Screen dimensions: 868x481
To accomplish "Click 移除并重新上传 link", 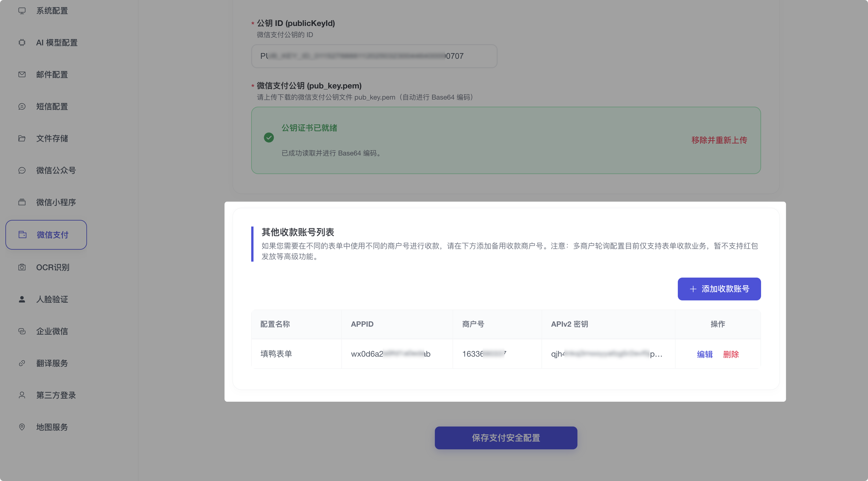I will coord(719,140).
